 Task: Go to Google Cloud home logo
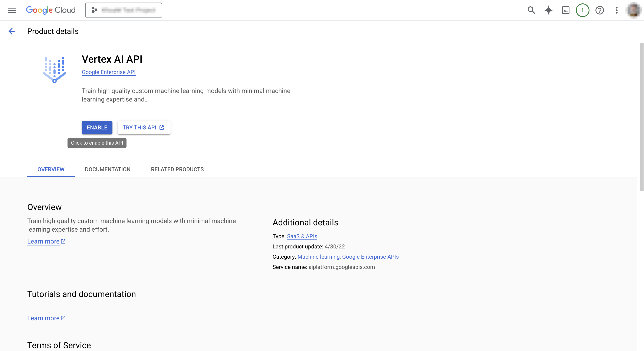(x=51, y=10)
